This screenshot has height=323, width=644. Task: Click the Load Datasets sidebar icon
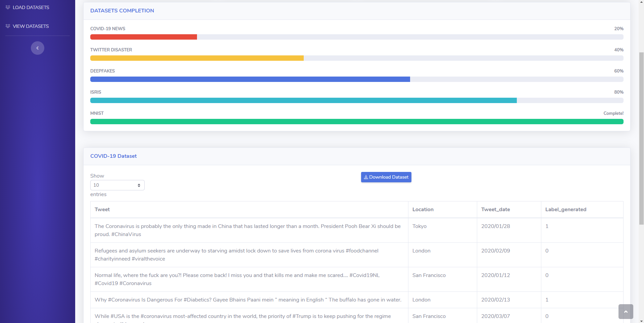(x=8, y=7)
